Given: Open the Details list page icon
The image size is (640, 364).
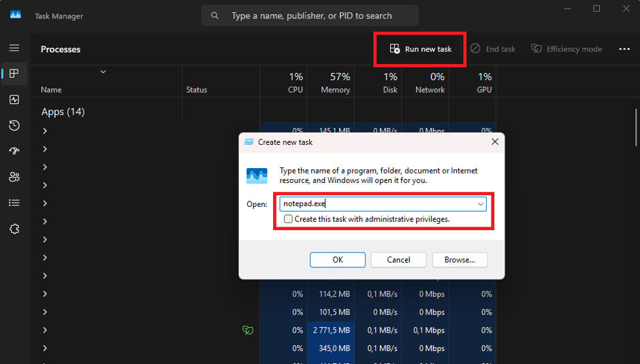Looking at the screenshot, I should click(x=14, y=203).
